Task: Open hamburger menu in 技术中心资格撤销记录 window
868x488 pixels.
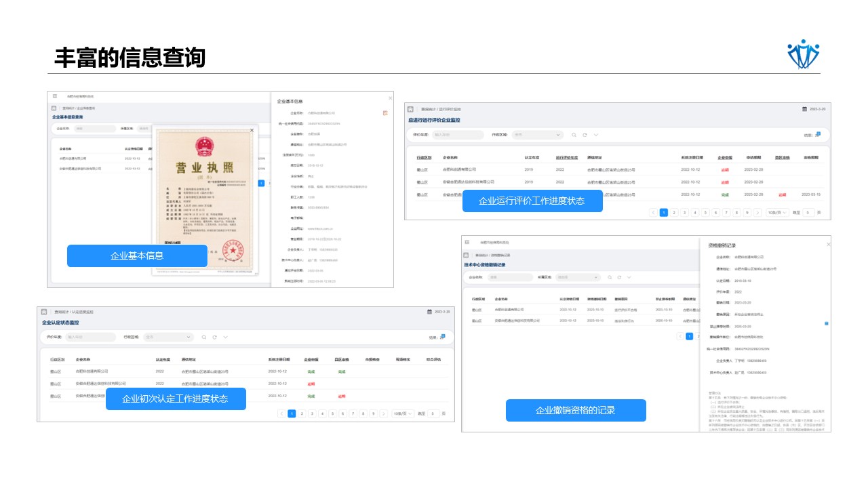Action: (x=469, y=242)
